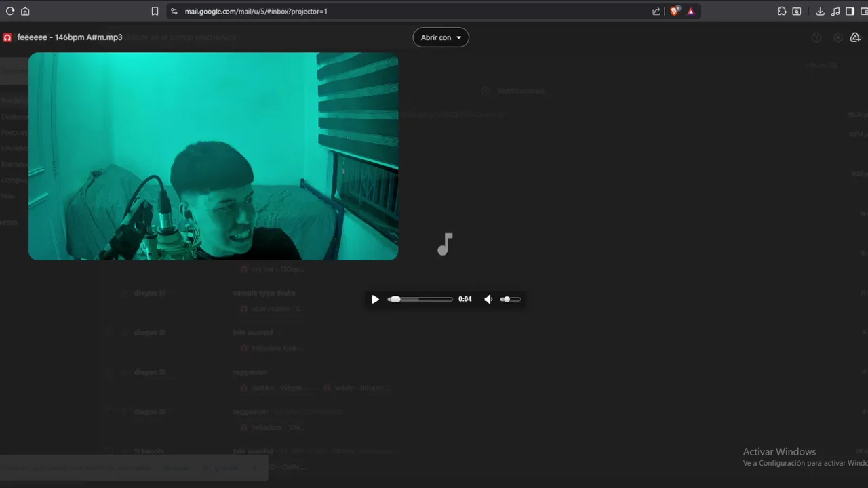Go to the browser home page icon
This screenshot has width=868, height=488.
click(25, 11)
